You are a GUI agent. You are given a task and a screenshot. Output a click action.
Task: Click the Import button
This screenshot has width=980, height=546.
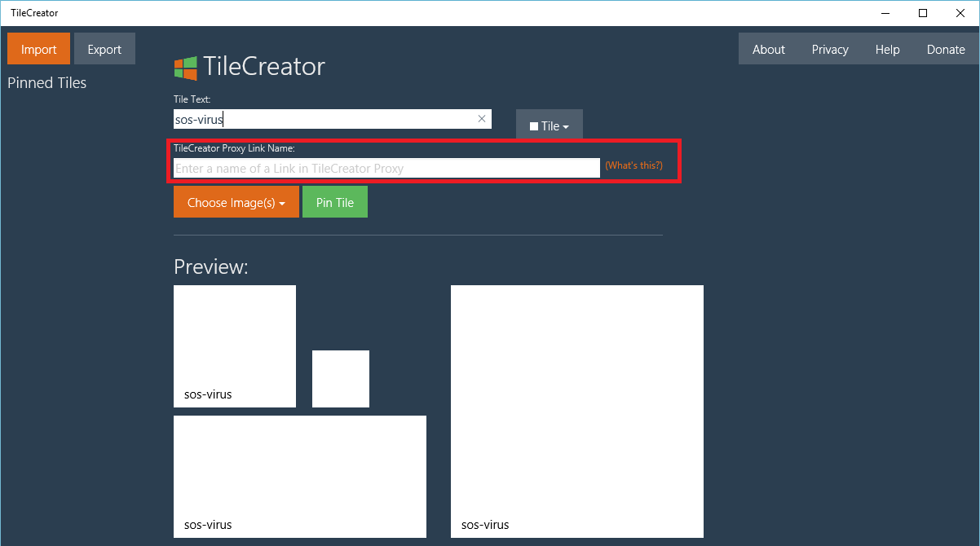(x=38, y=49)
